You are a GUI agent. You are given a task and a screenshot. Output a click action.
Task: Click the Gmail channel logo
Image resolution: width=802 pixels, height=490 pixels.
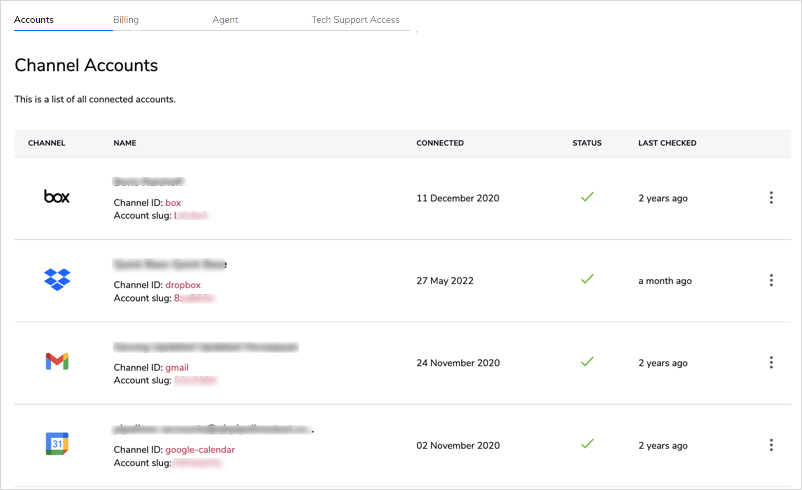pos(57,362)
